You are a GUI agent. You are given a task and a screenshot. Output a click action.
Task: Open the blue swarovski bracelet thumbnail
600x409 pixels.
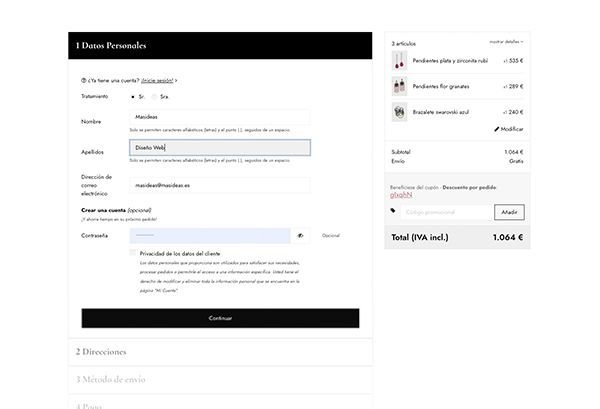click(x=399, y=112)
